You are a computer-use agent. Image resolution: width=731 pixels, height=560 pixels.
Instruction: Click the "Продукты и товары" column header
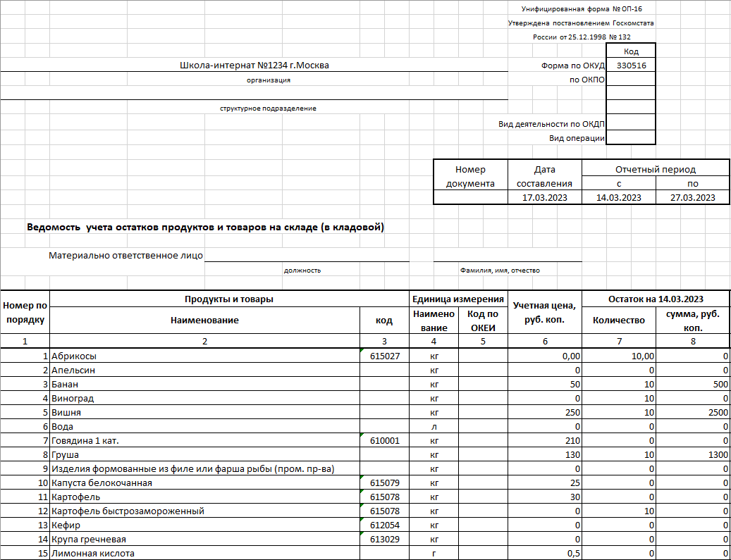click(229, 299)
